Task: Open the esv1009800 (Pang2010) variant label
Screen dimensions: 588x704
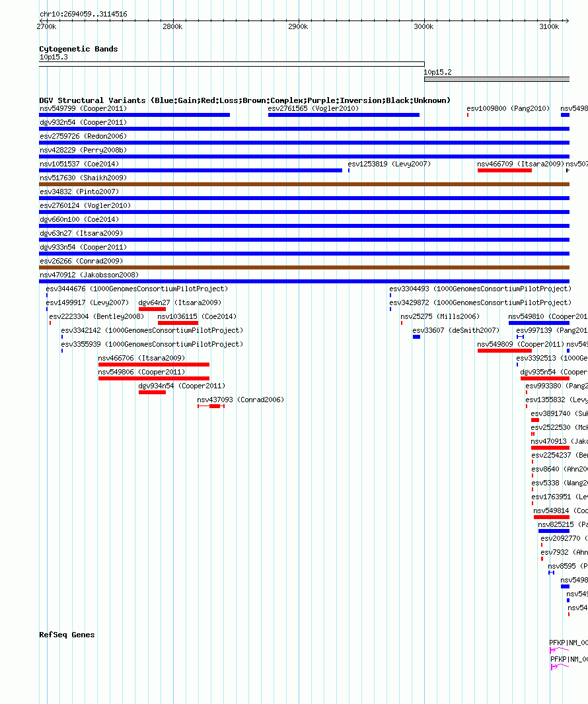Action: 508,108
